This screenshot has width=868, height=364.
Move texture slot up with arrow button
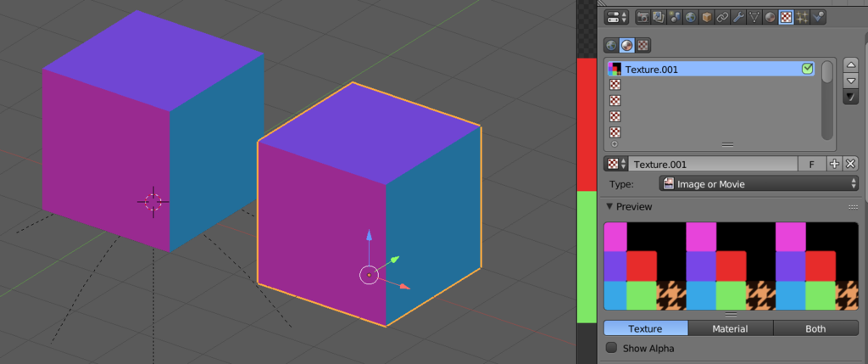tap(851, 64)
